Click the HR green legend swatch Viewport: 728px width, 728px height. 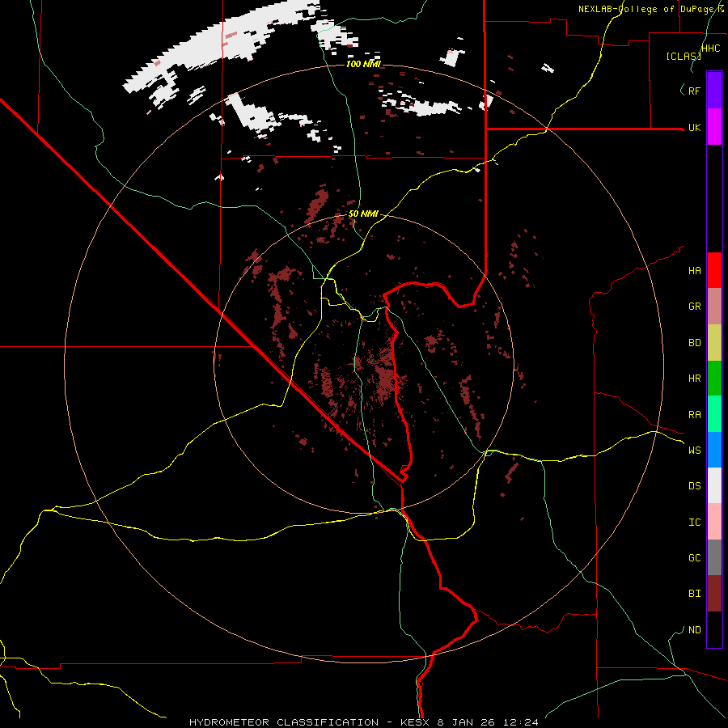click(714, 379)
